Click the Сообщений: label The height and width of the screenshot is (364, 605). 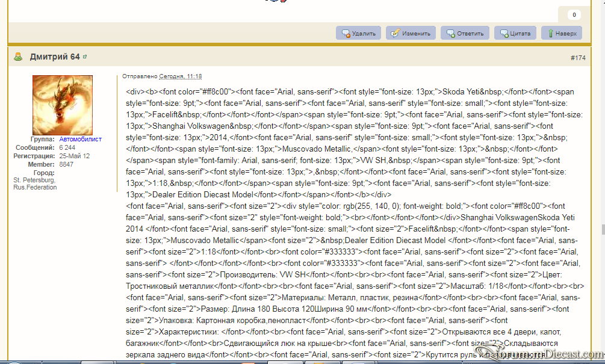pyautogui.click(x=35, y=147)
